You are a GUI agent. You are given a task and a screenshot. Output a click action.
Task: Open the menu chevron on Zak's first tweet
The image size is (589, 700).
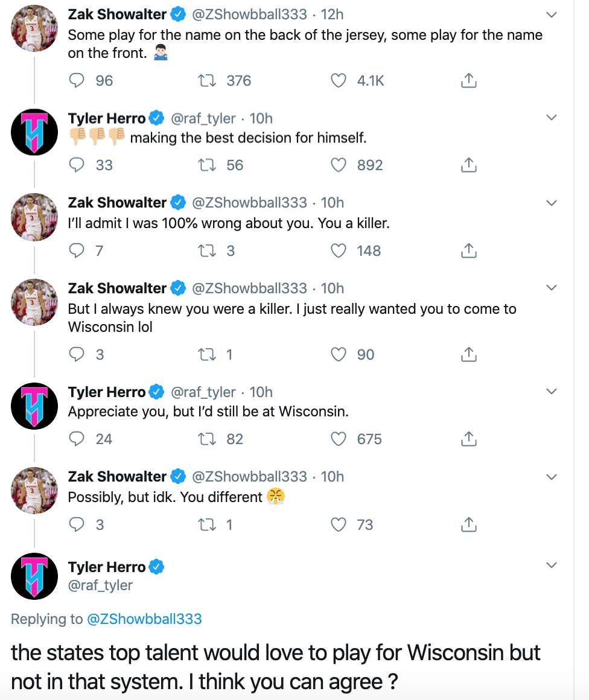click(551, 14)
